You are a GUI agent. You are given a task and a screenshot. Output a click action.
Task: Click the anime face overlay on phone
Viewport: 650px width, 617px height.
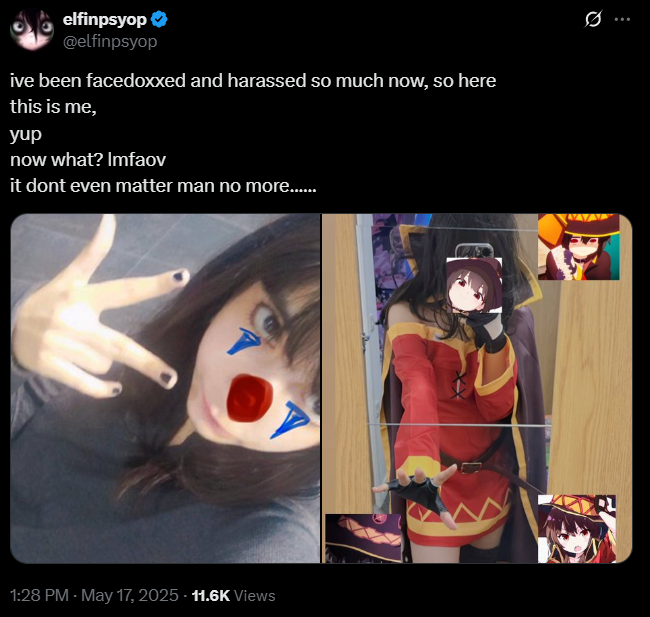click(x=474, y=285)
